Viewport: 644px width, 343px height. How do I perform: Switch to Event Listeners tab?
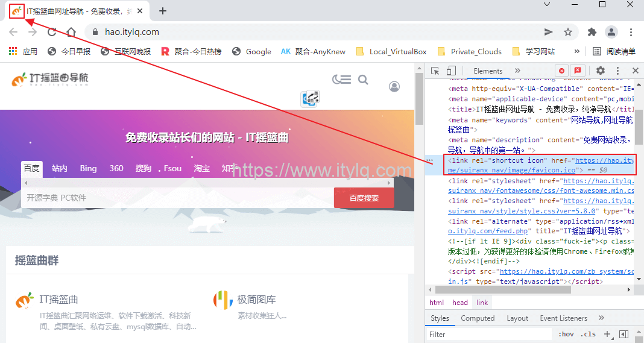pyautogui.click(x=563, y=318)
